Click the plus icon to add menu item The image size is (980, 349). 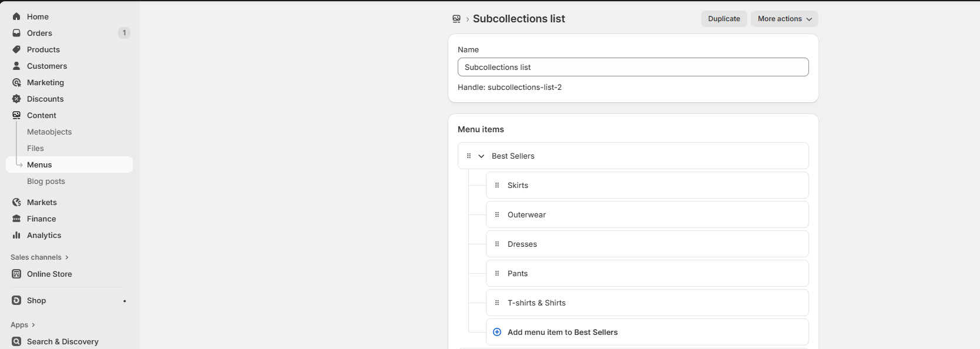point(497,332)
